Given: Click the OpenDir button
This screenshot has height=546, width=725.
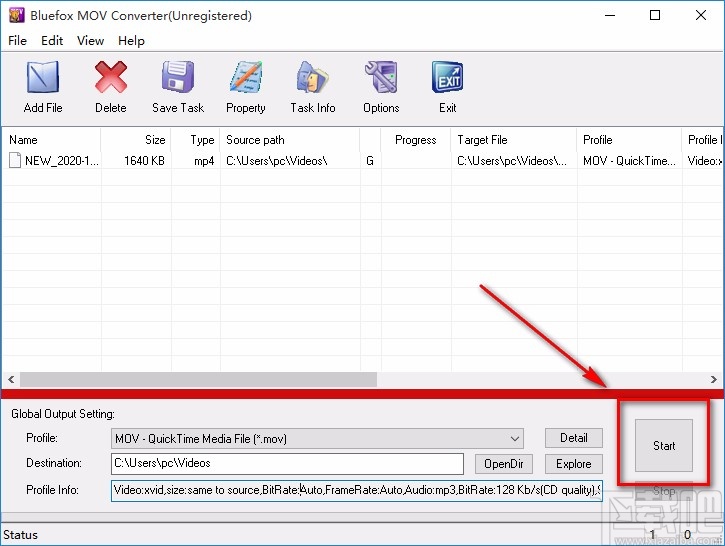Looking at the screenshot, I should pos(504,464).
